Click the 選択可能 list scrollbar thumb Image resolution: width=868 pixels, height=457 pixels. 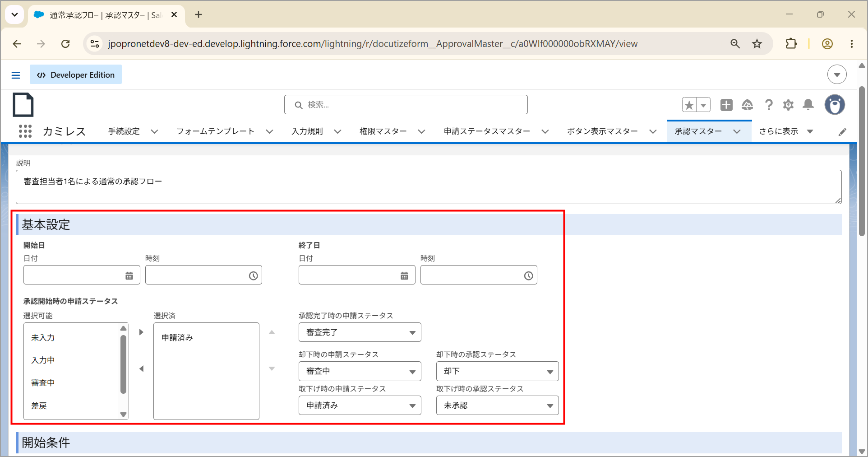point(123,364)
